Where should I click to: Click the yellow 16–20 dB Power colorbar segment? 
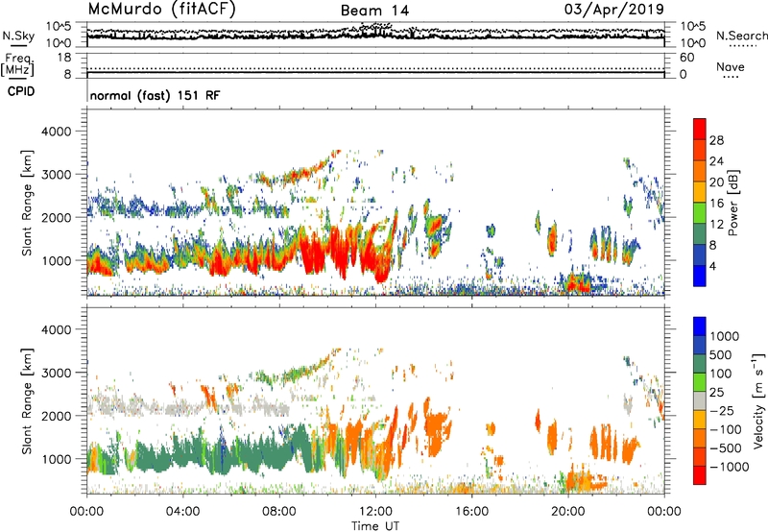tap(700, 191)
